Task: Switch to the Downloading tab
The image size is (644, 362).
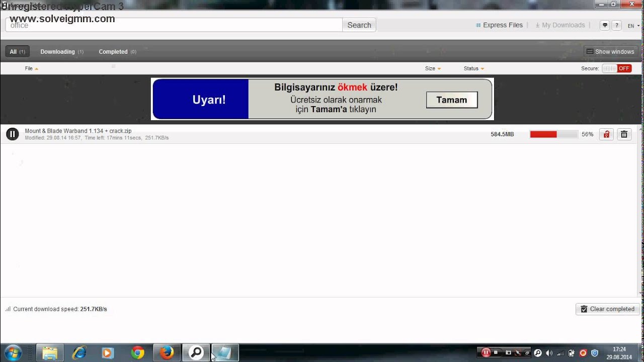Action: tap(62, 52)
